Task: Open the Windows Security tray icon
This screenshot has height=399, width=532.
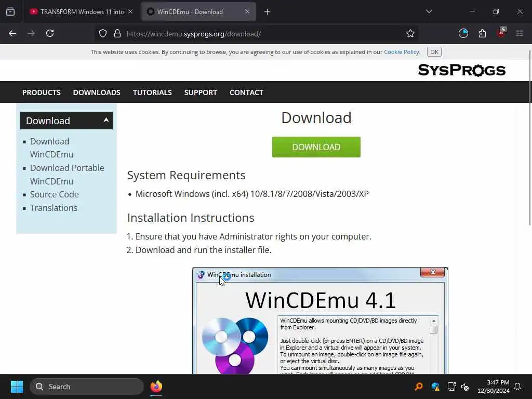Action: [435, 387]
